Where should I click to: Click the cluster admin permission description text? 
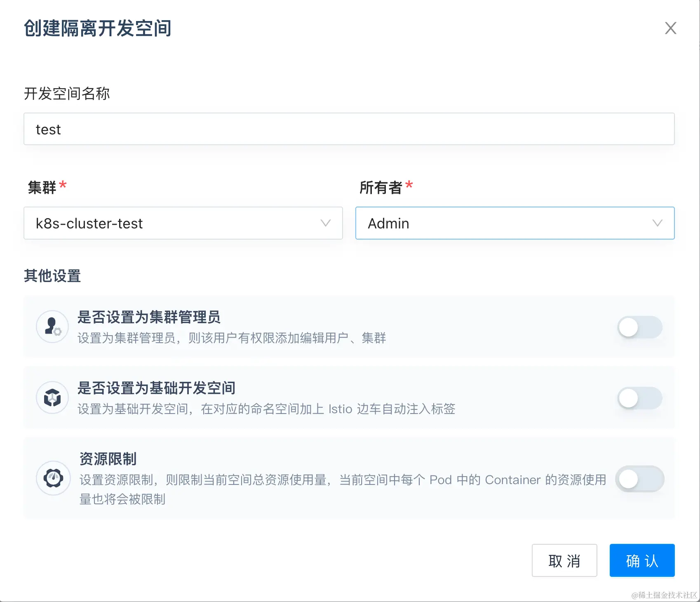[232, 338]
